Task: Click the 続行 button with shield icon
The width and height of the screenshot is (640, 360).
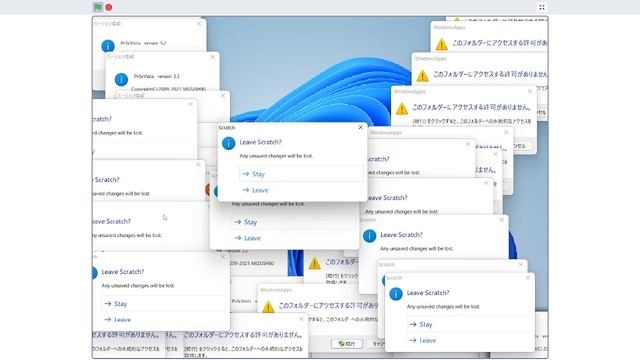Action: [x=347, y=344]
